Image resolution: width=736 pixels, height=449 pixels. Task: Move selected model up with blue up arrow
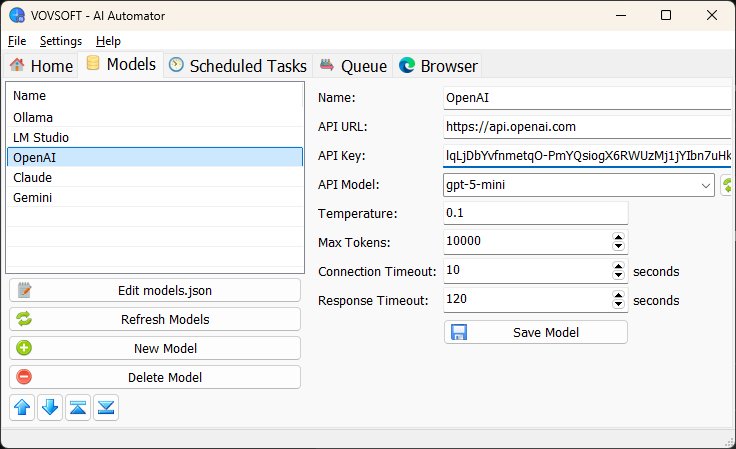22,407
